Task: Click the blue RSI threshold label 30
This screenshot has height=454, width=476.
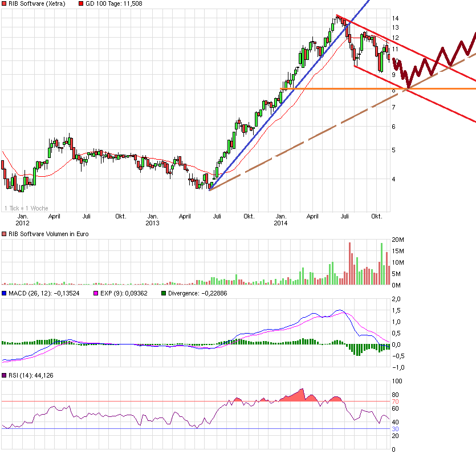Action: click(x=395, y=429)
